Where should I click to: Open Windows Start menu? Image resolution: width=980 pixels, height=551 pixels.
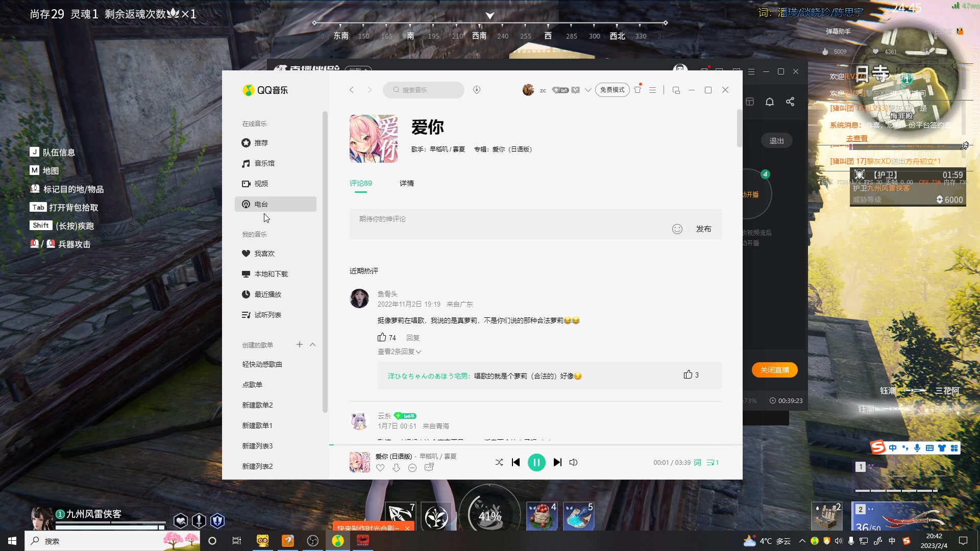point(12,541)
